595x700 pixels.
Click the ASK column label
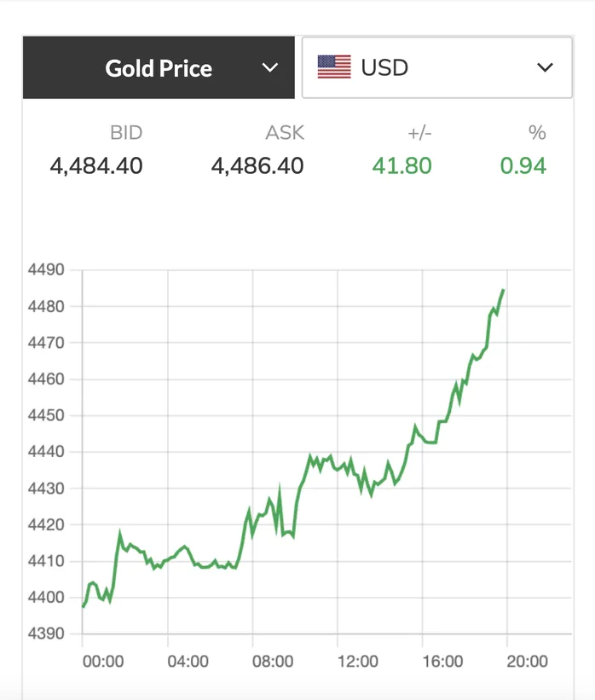point(285,133)
